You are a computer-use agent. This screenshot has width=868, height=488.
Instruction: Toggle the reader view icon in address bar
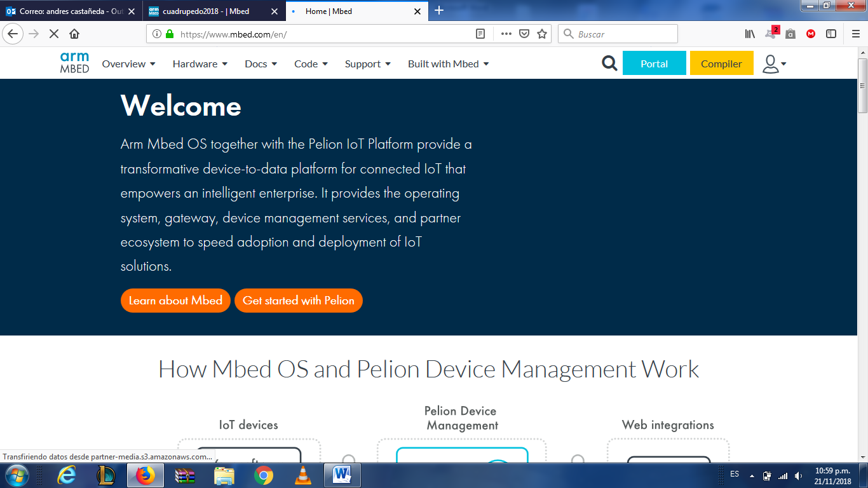[481, 34]
